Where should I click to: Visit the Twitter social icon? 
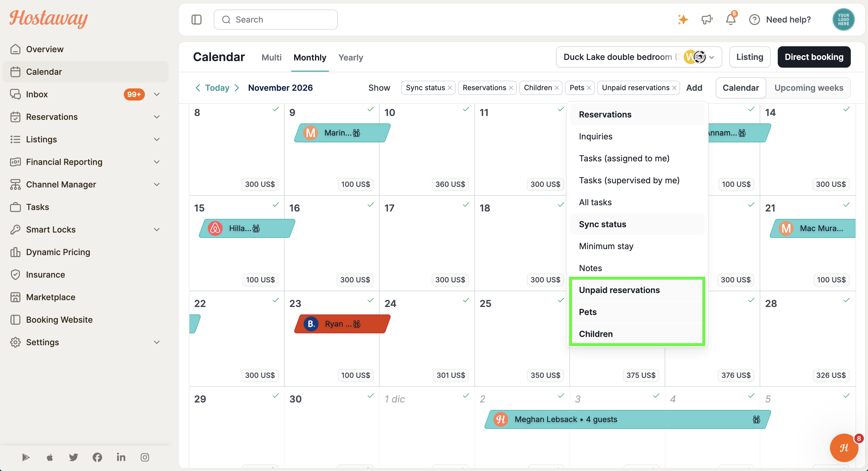pyautogui.click(x=73, y=457)
